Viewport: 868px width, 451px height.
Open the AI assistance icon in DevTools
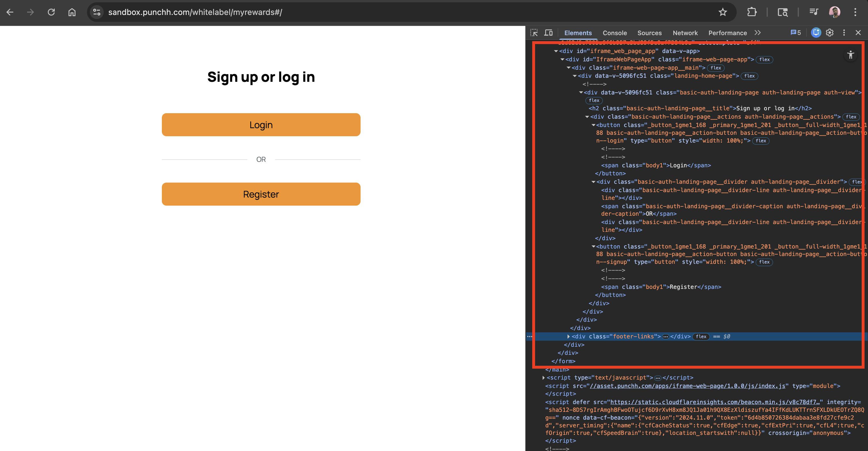(x=816, y=33)
